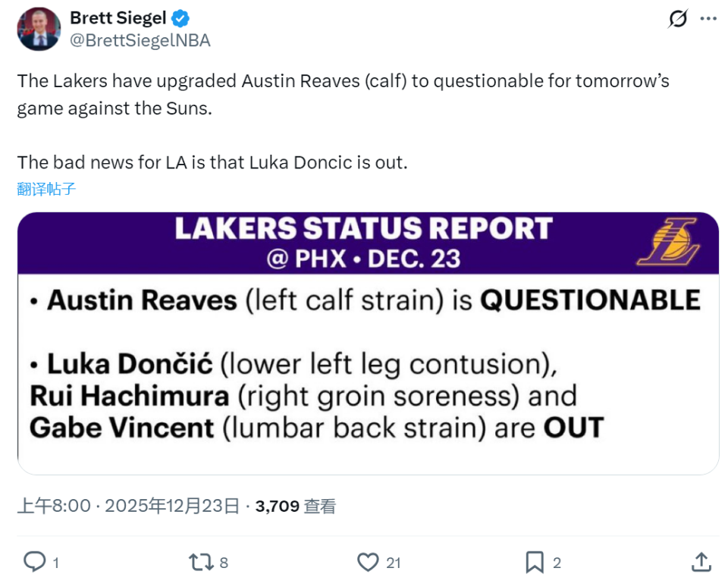Click the reply speech bubble icon
Image resolution: width=728 pixels, height=587 pixels.
34,562
